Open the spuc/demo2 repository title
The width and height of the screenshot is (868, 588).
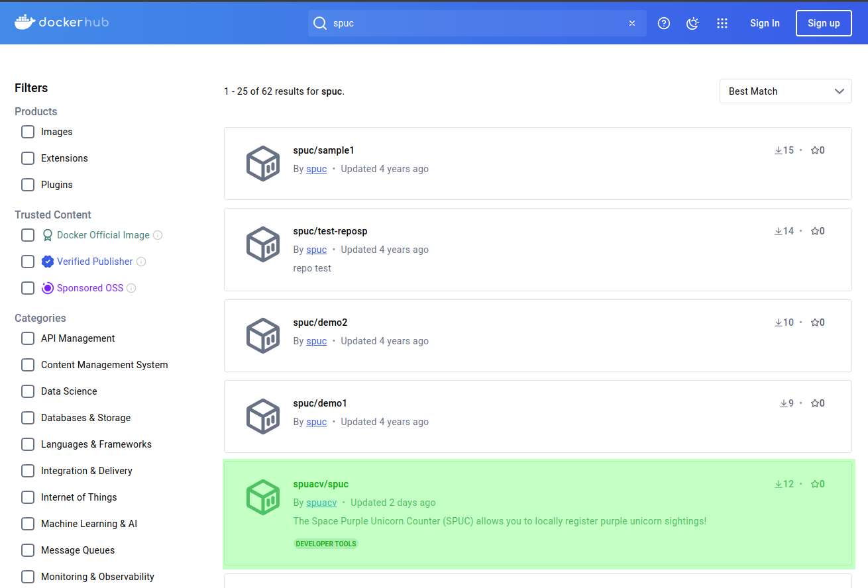[320, 322]
